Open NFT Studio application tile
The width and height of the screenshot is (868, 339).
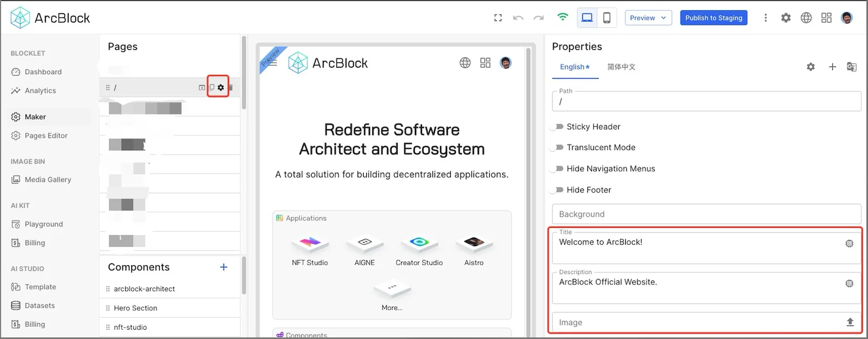pos(310,251)
